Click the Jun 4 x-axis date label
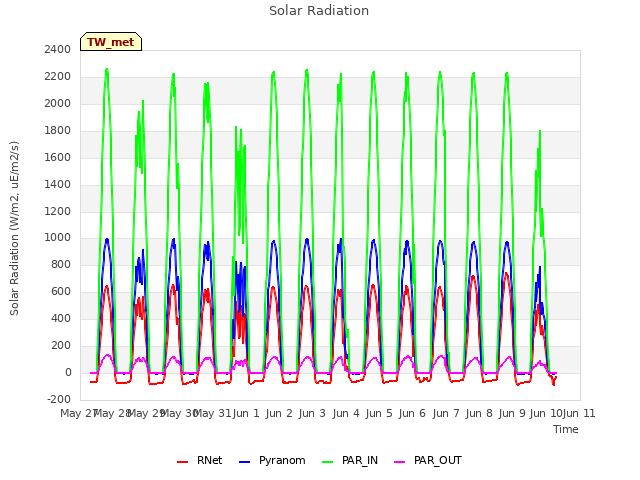The image size is (640, 480). click(x=346, y=413)
